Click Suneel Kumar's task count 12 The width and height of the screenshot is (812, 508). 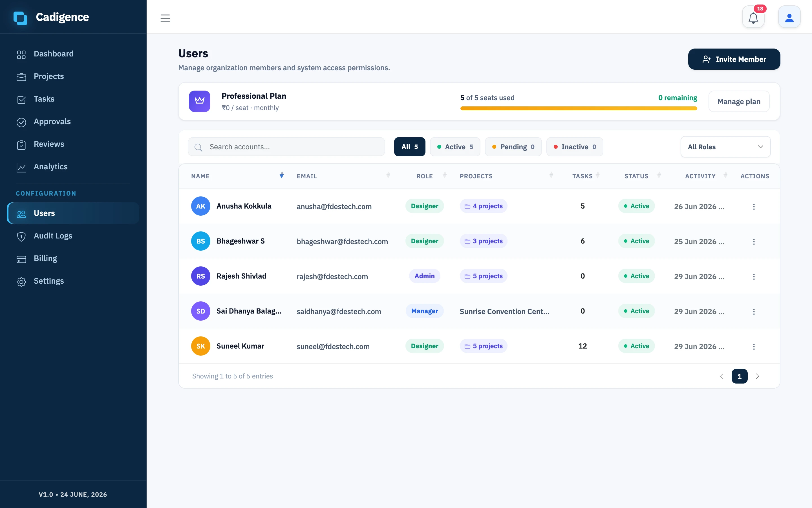(582, 346)
